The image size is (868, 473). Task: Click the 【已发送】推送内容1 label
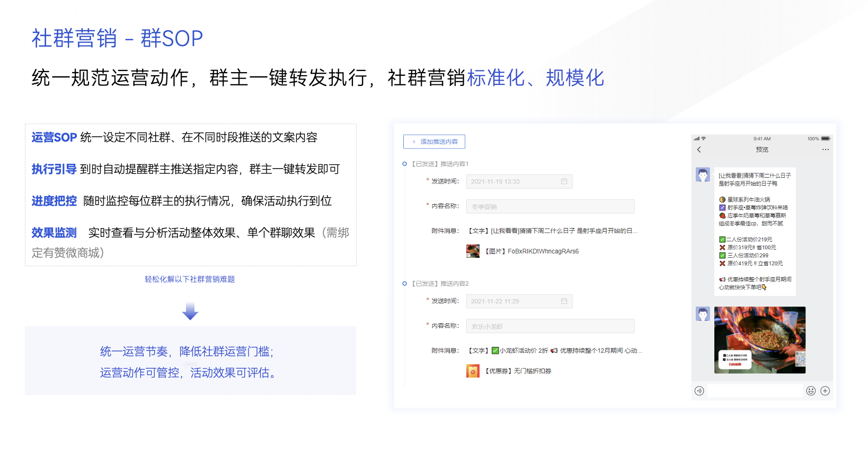(x=440, y=164)
